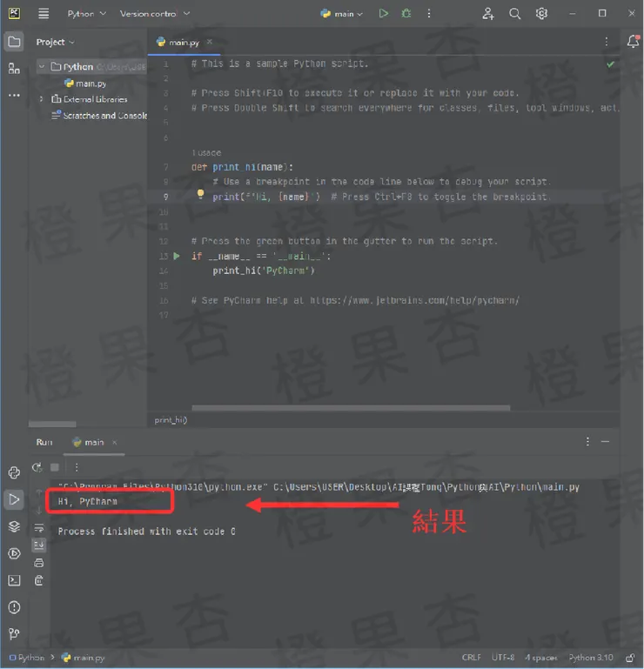Change the Python 3.10 interpreter
644x669 pixels.
tap(591, 658)
